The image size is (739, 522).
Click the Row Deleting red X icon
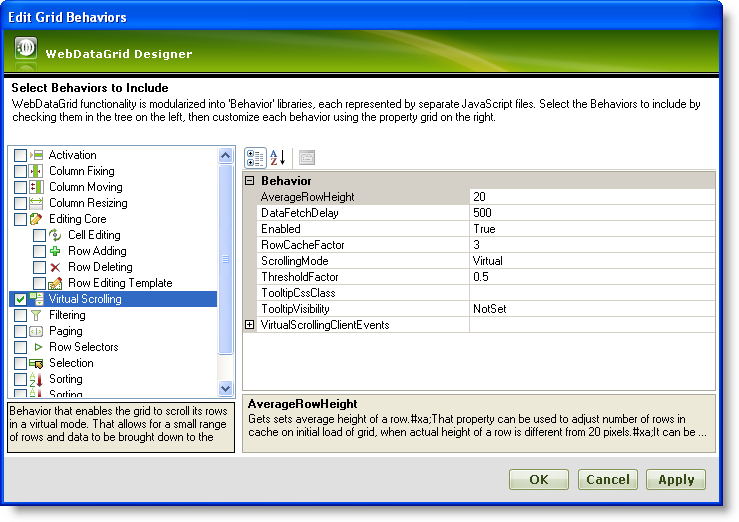pos(55,267)
